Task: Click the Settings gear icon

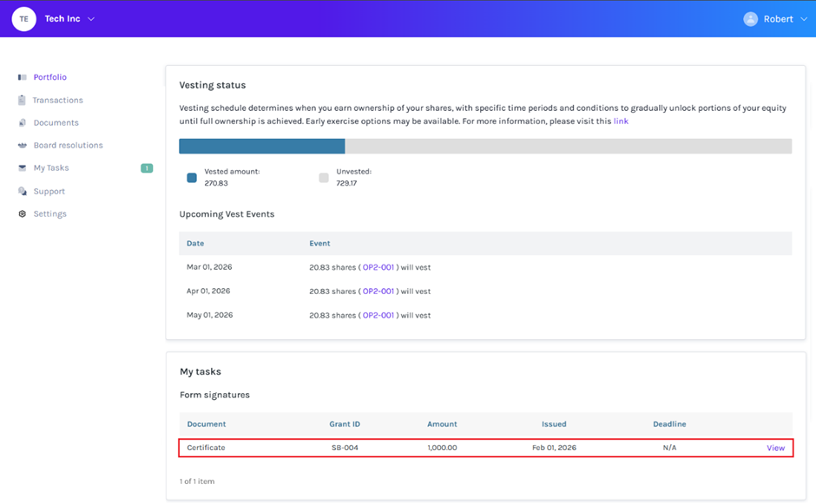Action: coord(23,214)
